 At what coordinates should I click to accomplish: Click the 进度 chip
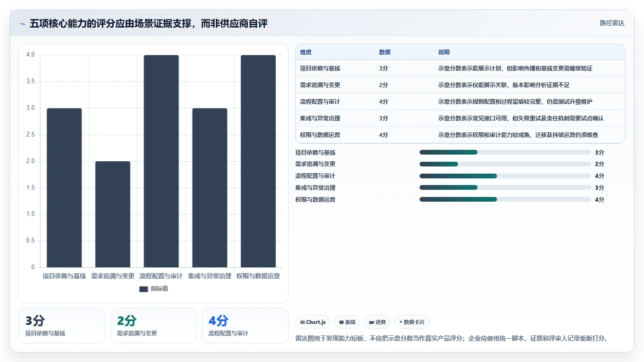tap(377, 322)
